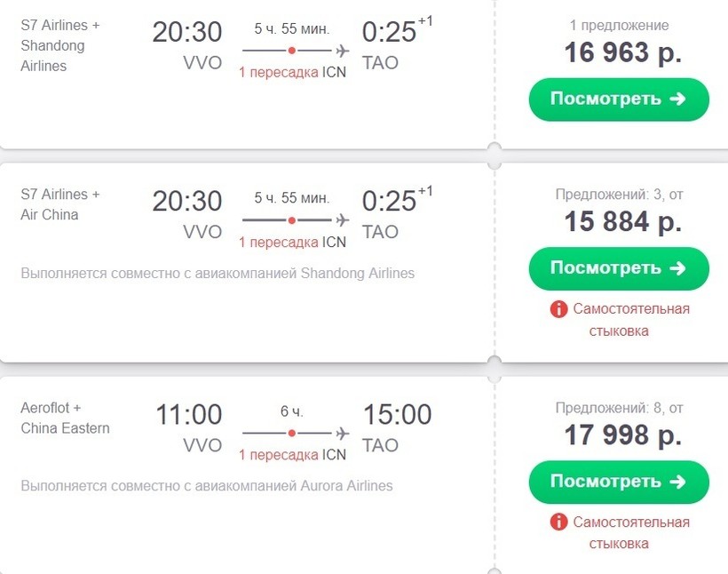
Task: Select the 'Предложений: 8, от' label
Action: (x=619, y=408)
